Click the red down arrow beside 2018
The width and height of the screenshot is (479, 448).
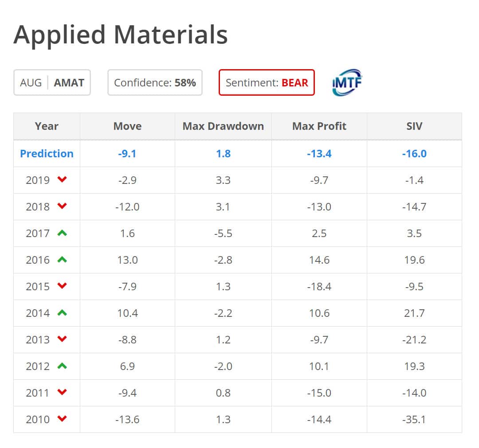click(x=62, y=206)
